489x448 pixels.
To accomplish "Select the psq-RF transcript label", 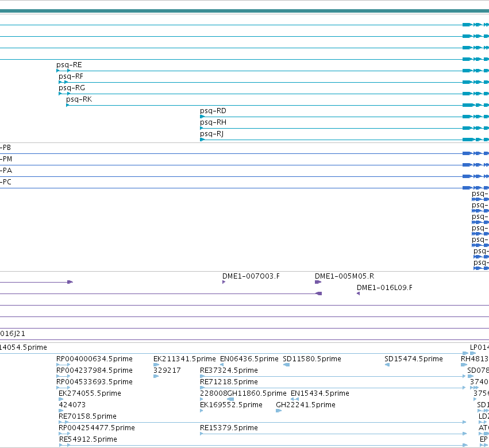I will [x=71, y=76].
